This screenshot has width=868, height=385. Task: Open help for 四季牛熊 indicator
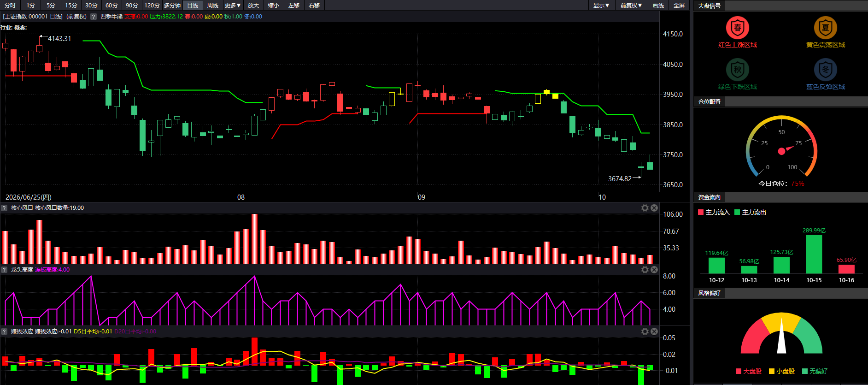click(x=94, y=17)
